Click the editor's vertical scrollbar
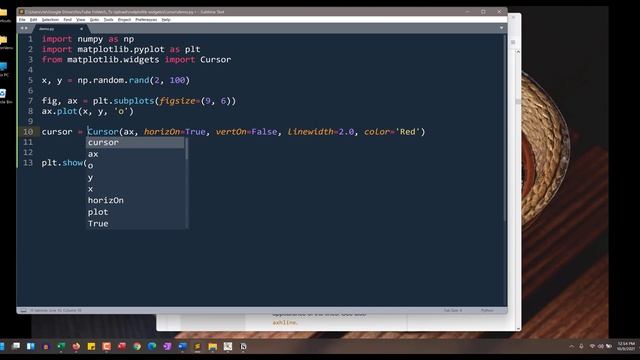 [x=505, y=129]
